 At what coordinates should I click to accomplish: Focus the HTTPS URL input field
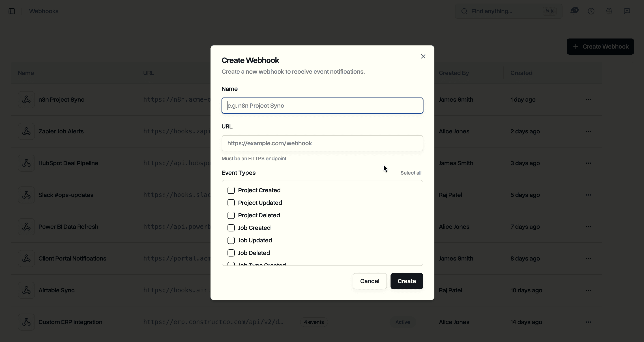click(322, 143)
